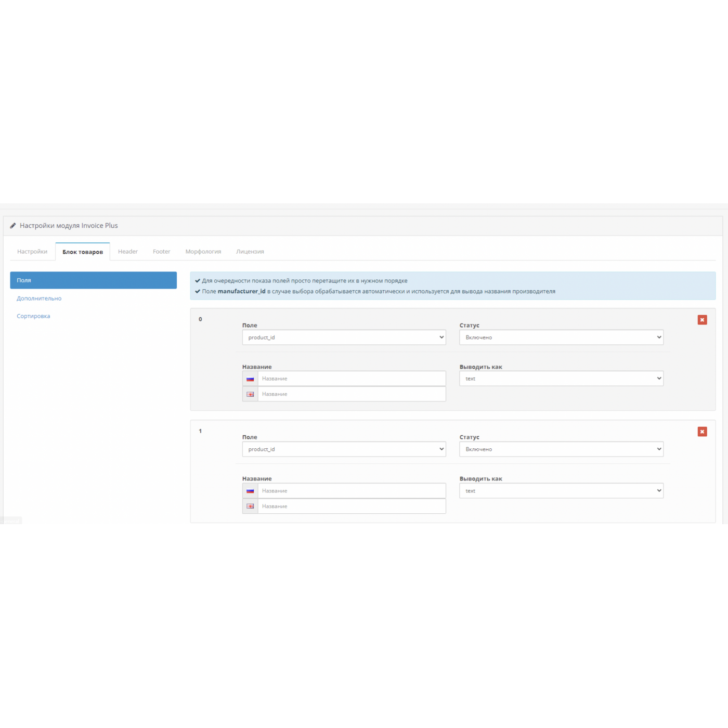Open the Header tab
728x728 pixels.
click(x=128, y=252)
